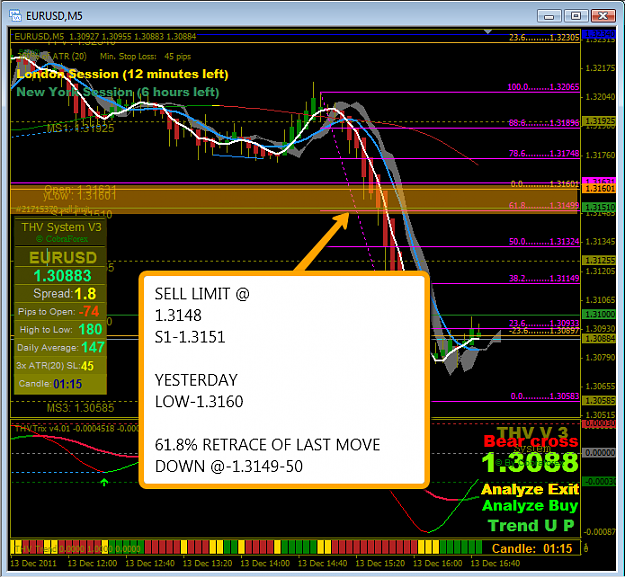This screenshot has height=578, width=625.
Task: Select the 100.0 Fibonacci level 1.32065
Action: tap(543, 87)
